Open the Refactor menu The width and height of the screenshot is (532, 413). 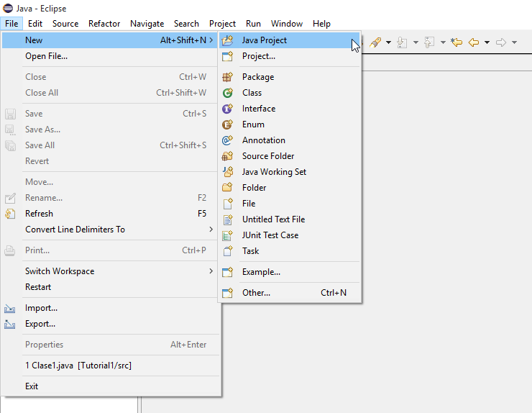(104, 24)
